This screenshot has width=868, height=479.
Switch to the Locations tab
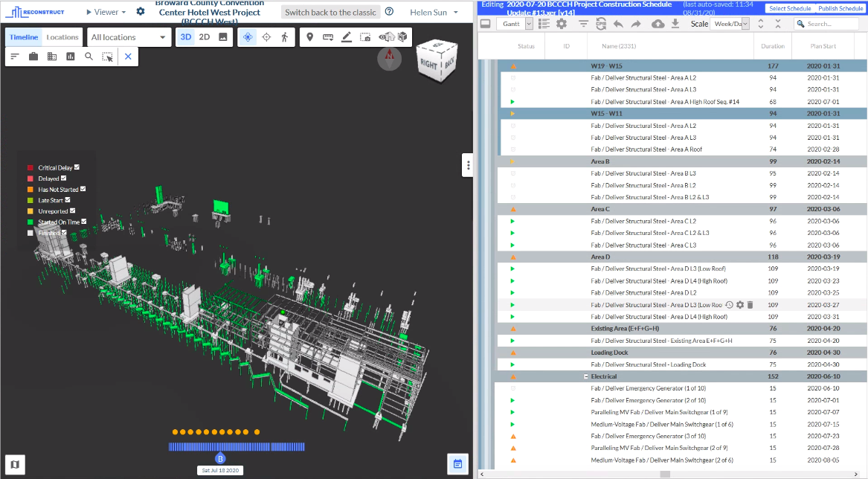click(x=62, y=36)
